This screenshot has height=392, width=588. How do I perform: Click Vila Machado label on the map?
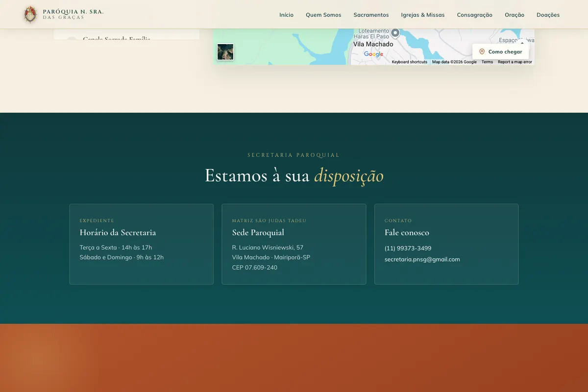tap(373, 44)
